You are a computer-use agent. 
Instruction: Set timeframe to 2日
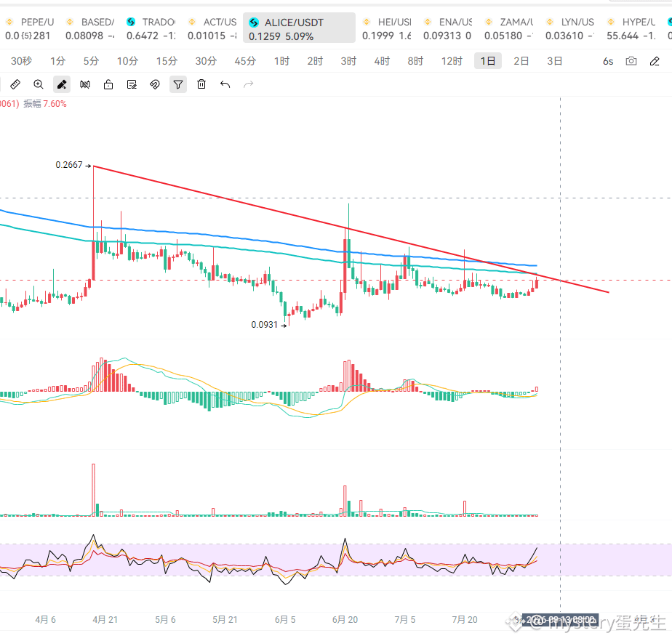521,61
